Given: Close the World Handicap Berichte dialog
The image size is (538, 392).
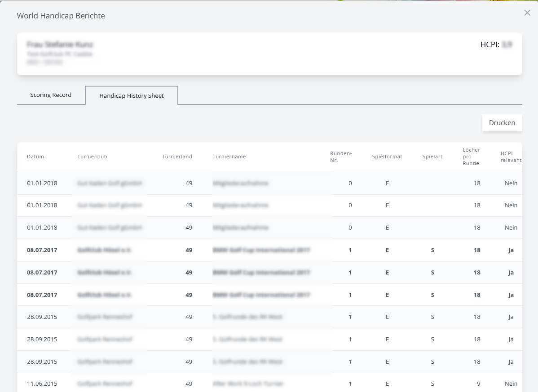Looking at the screenshot, I should tap(527, 13).
